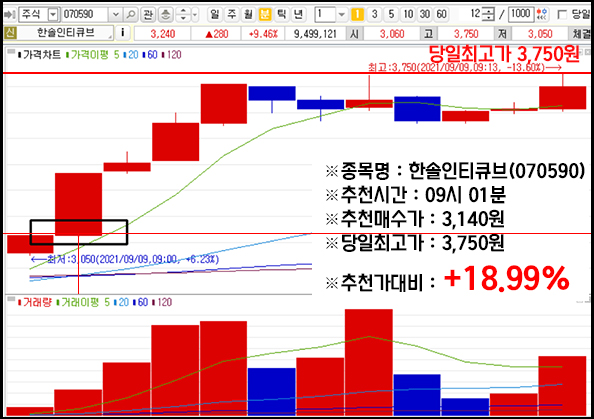Select the 5-minute interval toggle
This screenshot has height=419, width=594.
pyautogui.click(x=391, y=15)
